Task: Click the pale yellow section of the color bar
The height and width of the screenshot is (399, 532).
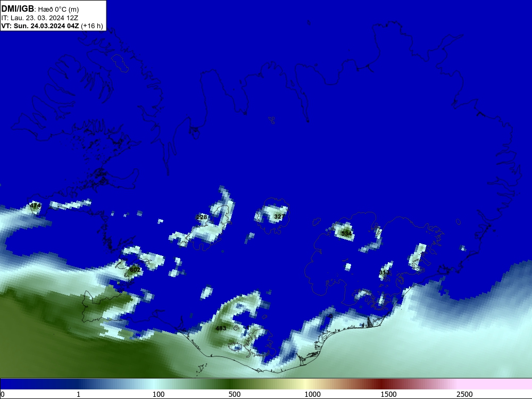Action: (x=305, y=384)
